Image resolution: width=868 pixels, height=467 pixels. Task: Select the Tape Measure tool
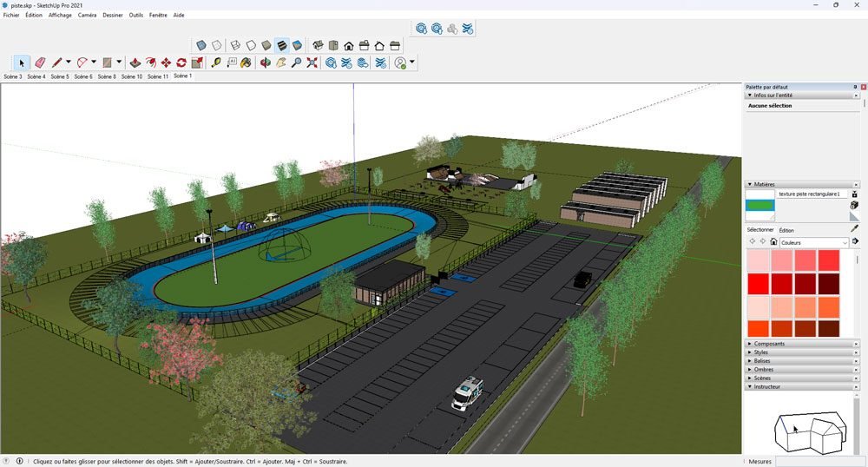pyautogui.click(x=216, y=62)
